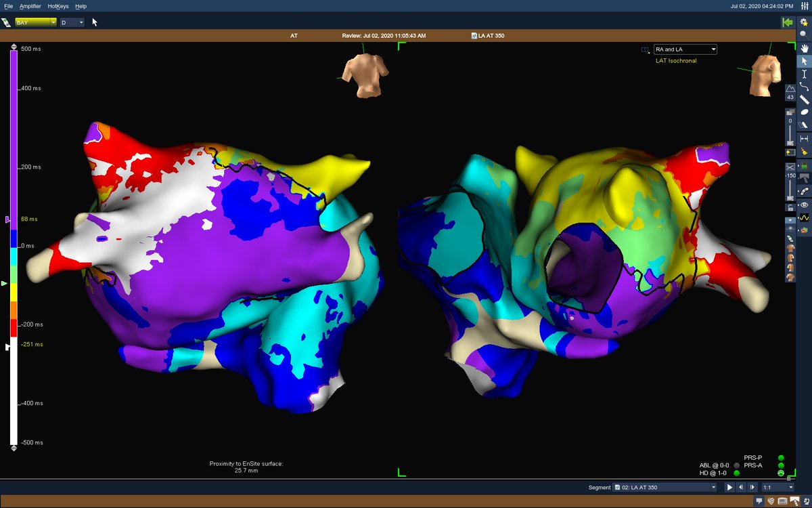Click the catheter icon in torso view strip

[x=790, y=238]
